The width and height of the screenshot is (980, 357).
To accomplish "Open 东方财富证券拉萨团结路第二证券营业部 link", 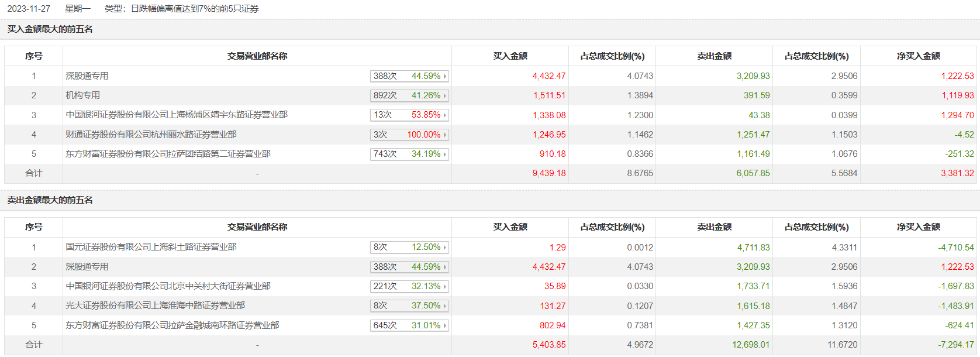I will [168, 154].
